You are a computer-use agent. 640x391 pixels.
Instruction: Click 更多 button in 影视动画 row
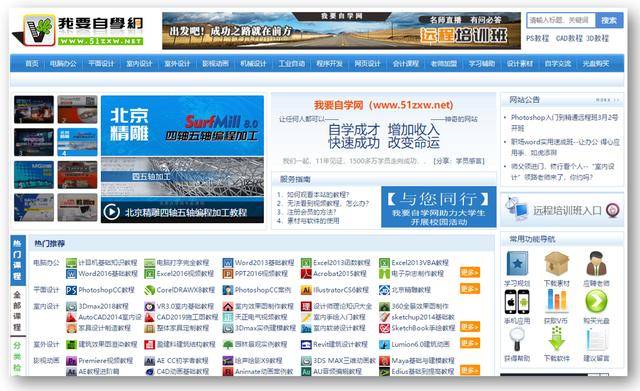tap(470, 370)
